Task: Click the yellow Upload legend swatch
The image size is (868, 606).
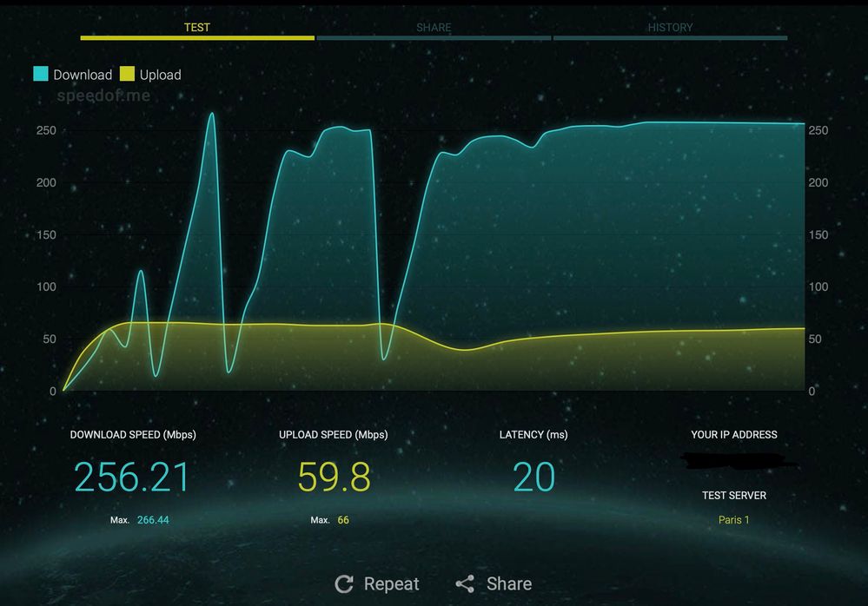Action: point(128,75)
